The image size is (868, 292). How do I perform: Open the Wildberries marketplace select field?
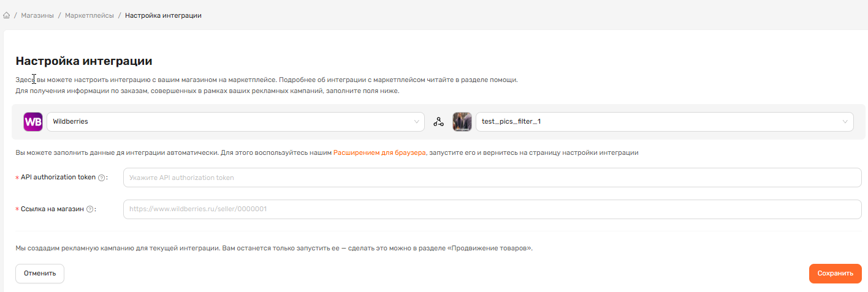pos(227,122)
